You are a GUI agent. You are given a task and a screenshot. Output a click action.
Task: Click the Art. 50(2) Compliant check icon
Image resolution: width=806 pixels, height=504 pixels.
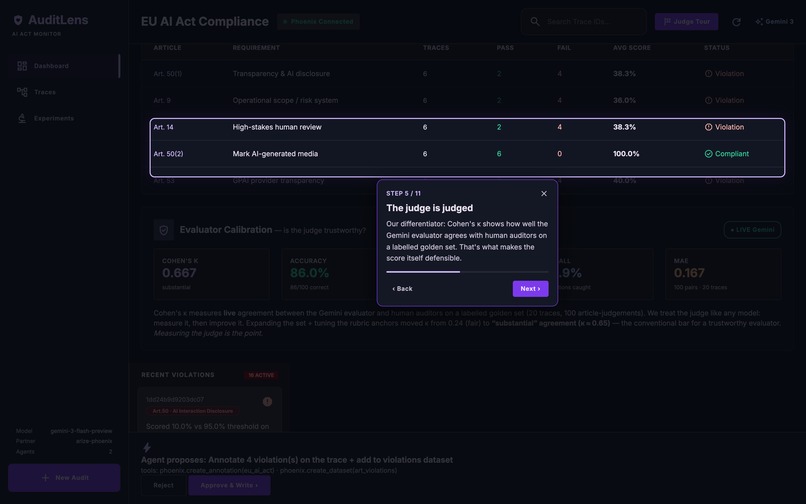click(x=708, y=154)
